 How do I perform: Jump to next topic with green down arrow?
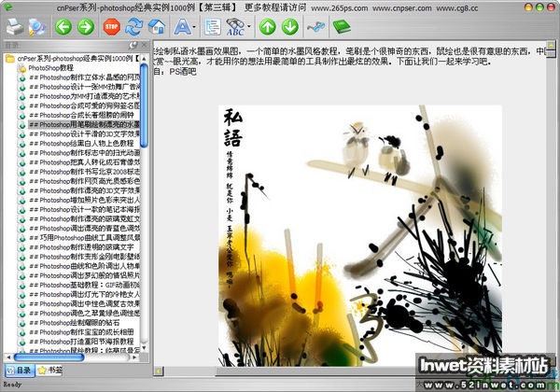pos(289,27)
